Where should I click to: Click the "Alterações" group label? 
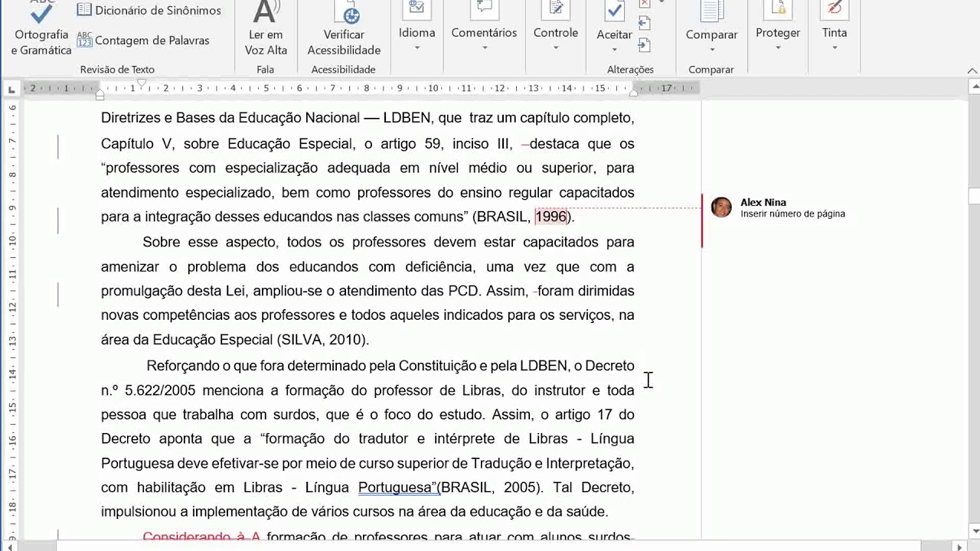pyautogui.click(x=630, y=70)
